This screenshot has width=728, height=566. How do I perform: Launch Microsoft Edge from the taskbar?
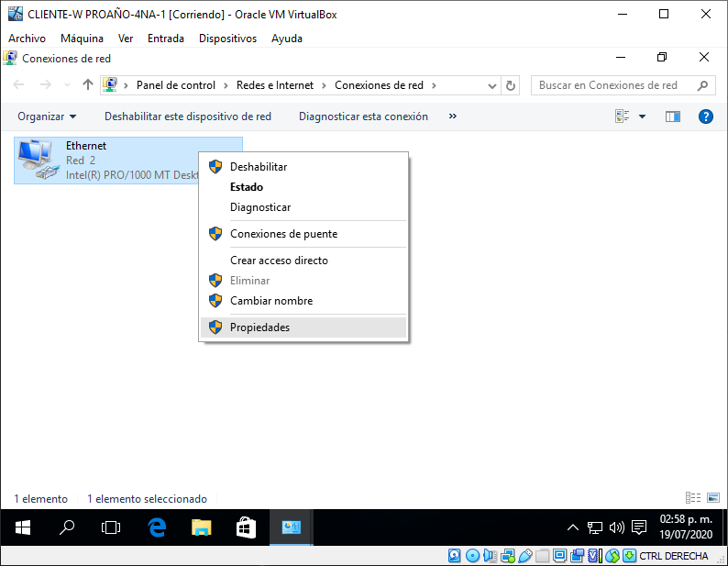157,527
